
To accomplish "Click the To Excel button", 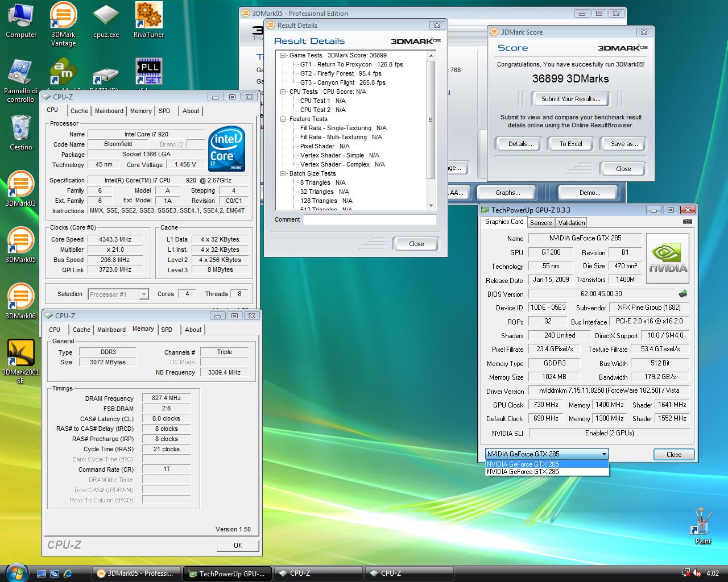I will 570,144.
